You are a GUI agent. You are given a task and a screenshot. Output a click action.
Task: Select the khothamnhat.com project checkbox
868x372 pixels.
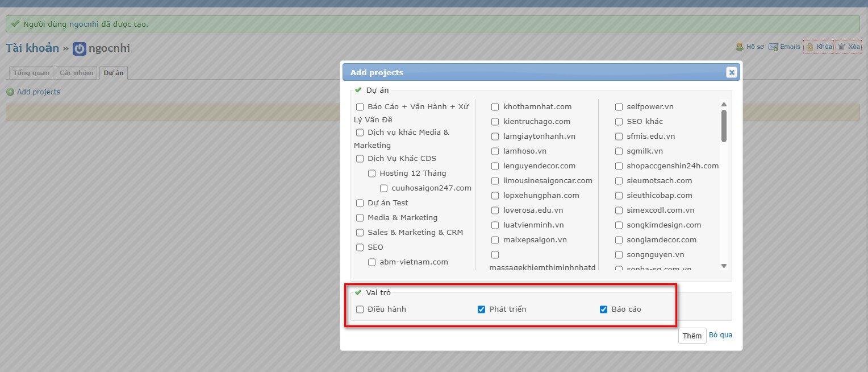495,107
